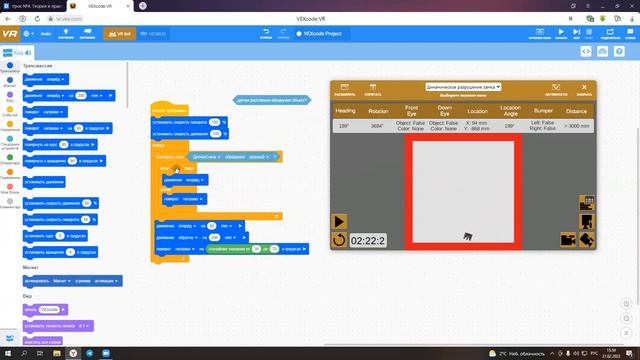640x360 pixels.
Task: Click the video camera icon in the playground
Action: (x=568, y=240)
